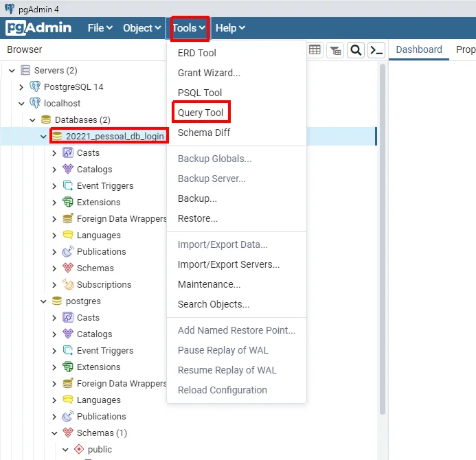Click the Databases (2) cylinder icon
The width and height of the screenshot is (476, 460).
click(x=46, y=119)
